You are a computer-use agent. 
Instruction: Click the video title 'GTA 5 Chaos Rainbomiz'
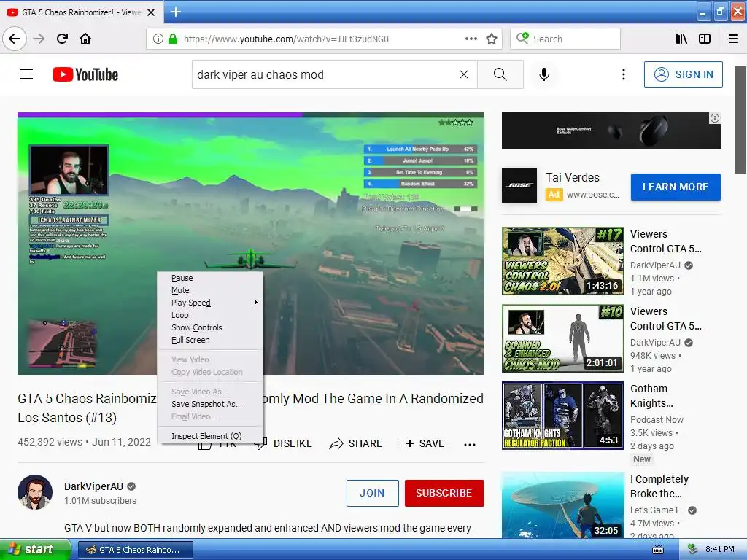click(x=88, y=399)
